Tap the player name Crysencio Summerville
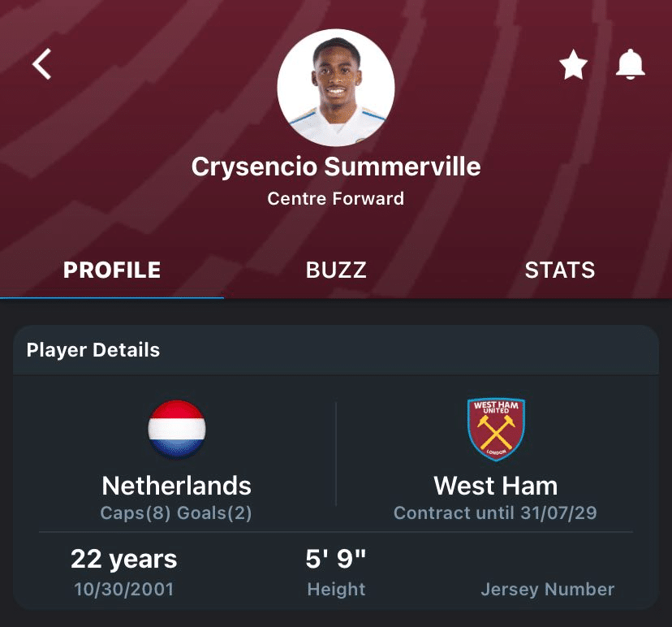 (336, 166)
